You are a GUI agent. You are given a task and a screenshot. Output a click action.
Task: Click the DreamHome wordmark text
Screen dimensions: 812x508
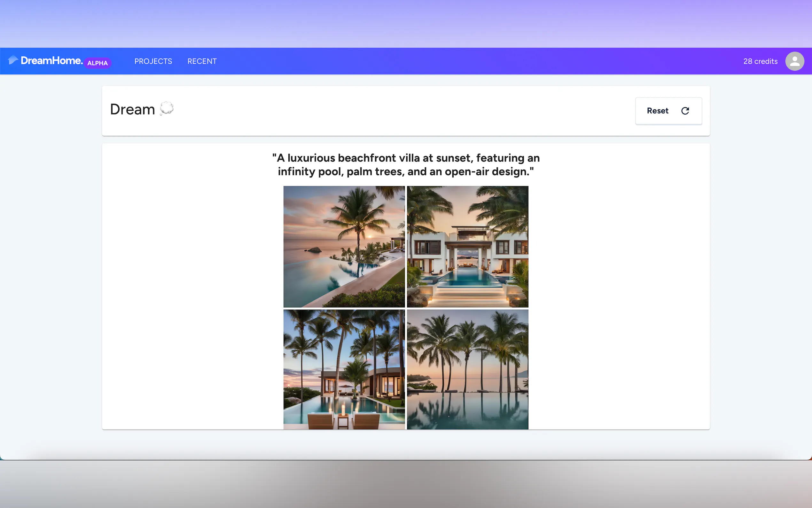51,60
